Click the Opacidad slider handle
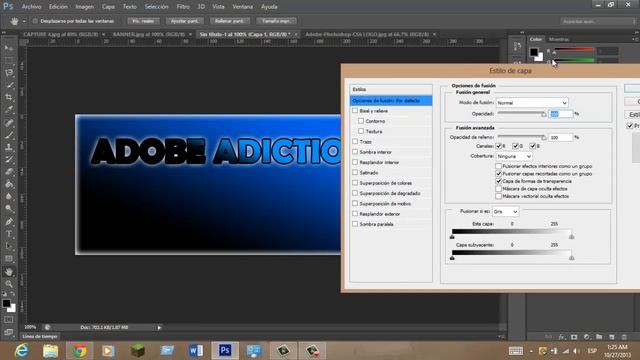Viewport: 640px width, 360px height. coord(543,114)
